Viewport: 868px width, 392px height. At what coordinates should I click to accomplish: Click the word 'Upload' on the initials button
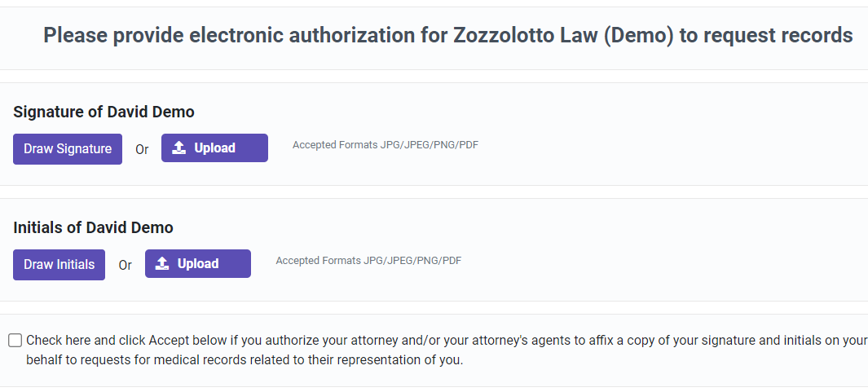(x=198, y=264)
